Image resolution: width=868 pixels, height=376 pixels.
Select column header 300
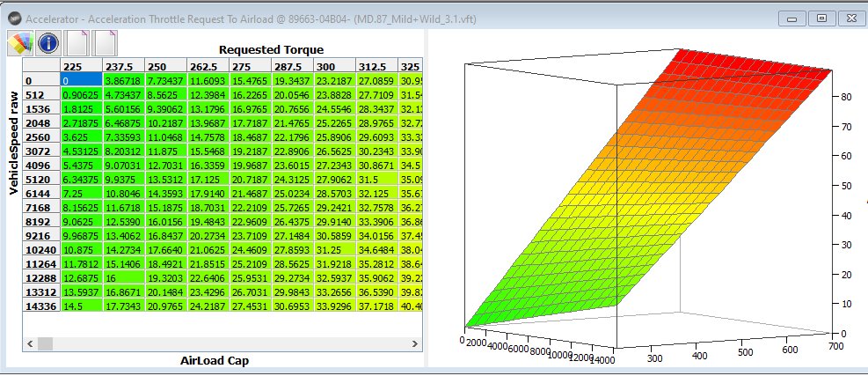point(334,66)
